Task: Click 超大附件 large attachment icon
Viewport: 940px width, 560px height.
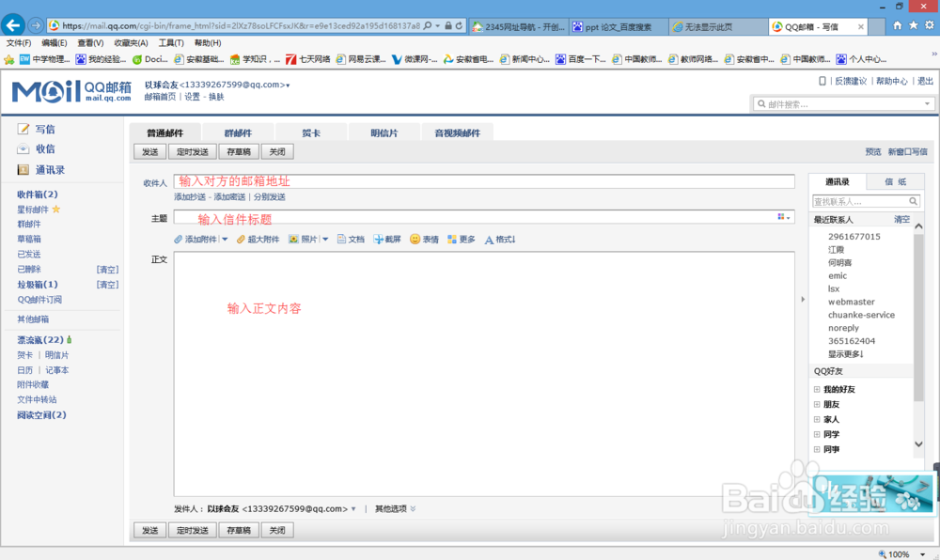Action: click(241, 239)
